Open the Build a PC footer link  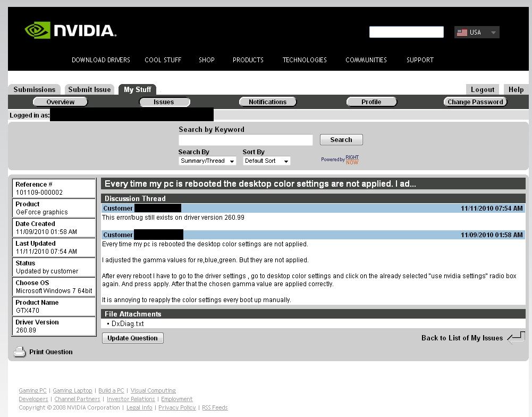111,390
